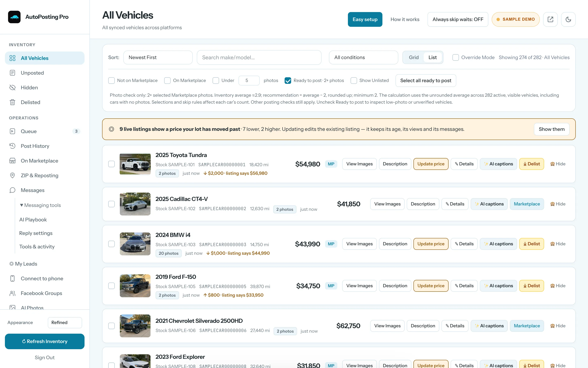This screenshot has width=588, height=368.
Task: Toggle the Override Mode checkbox
Action: pyautogui.click(x=455, y=57)
